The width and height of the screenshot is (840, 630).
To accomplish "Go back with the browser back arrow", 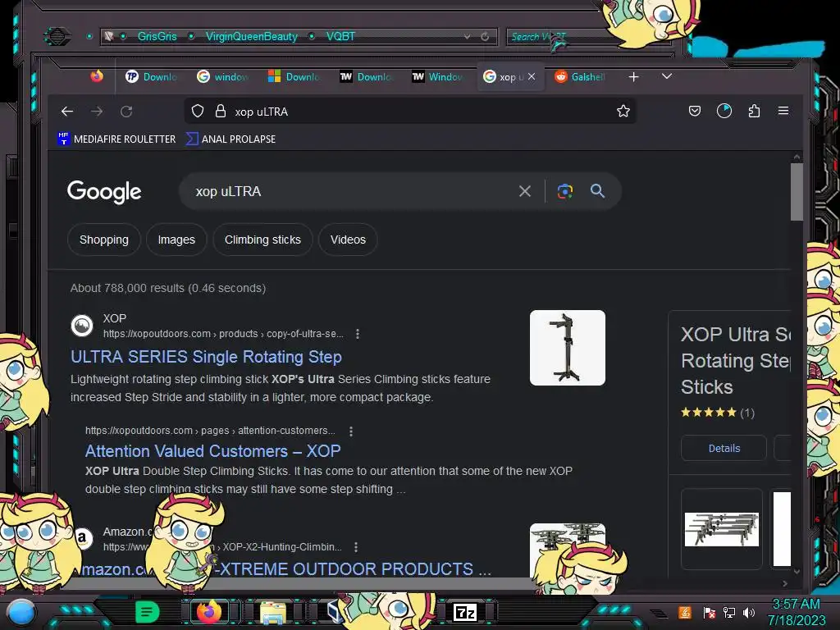I will click(x=67, y=112).
